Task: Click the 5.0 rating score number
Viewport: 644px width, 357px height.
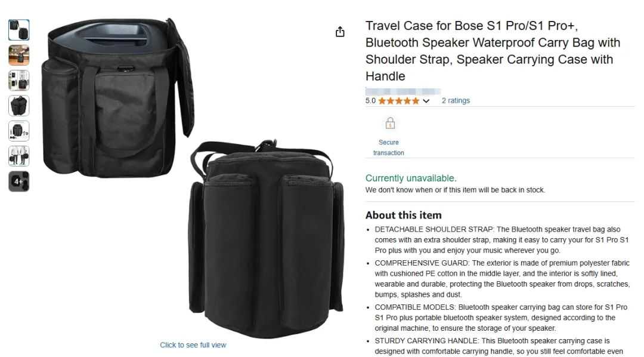Action: click(x=370, y=101)
